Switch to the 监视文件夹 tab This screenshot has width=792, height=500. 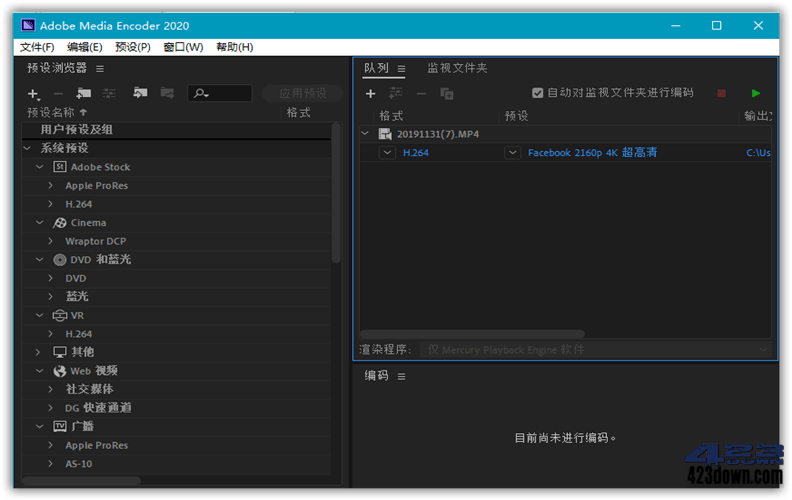coord(457,69)
